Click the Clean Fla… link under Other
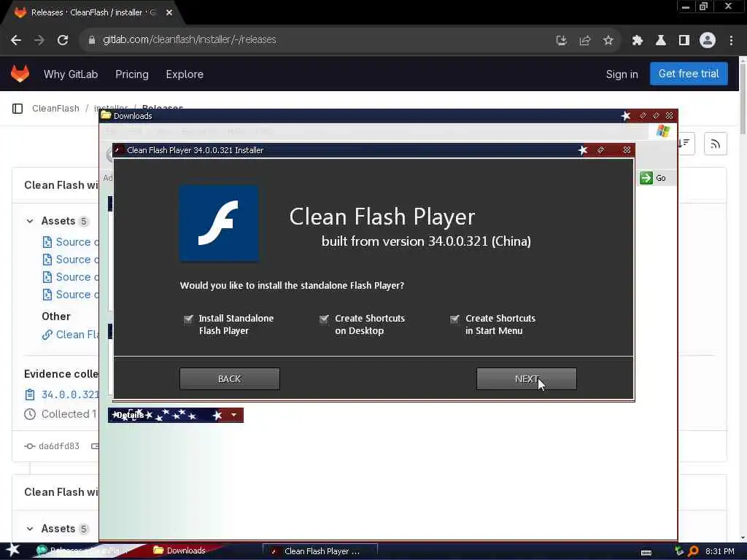Viewport: 747px width, 560px height. pyautogui.click(x=77, y=335)
